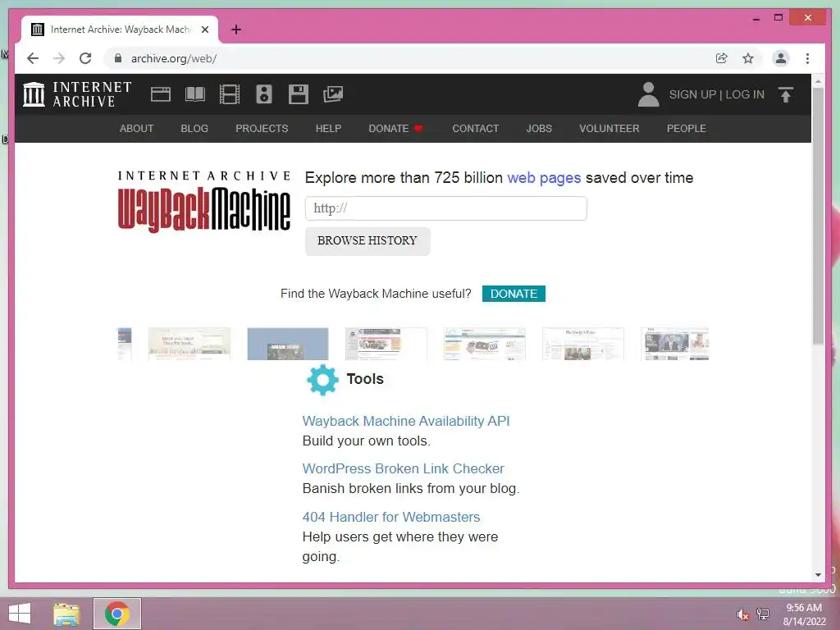This screenshot has height=630, width=840.
Task: Select the Wayback Machine browser tab
Action: [120, 30]
